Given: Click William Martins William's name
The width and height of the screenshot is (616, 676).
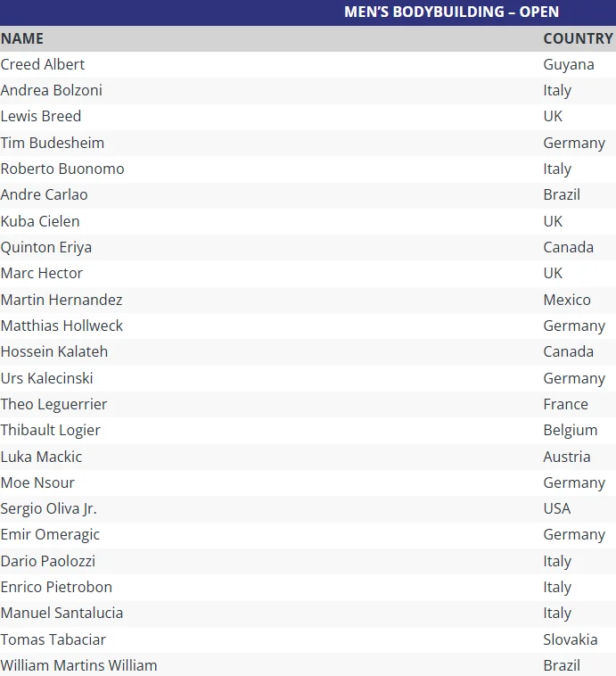Looking at the screenshot, I should click(78, 665).
